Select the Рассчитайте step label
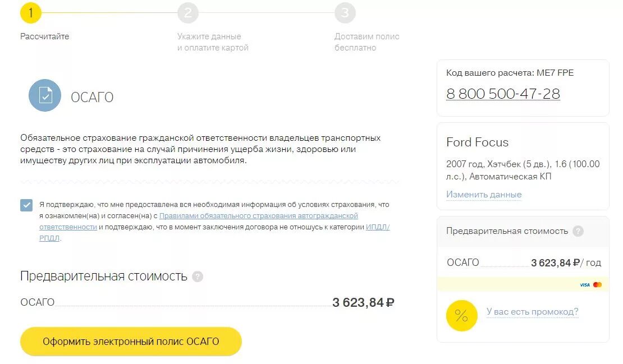The width and height of the screenshot is (623, 364). pos(44,36)
